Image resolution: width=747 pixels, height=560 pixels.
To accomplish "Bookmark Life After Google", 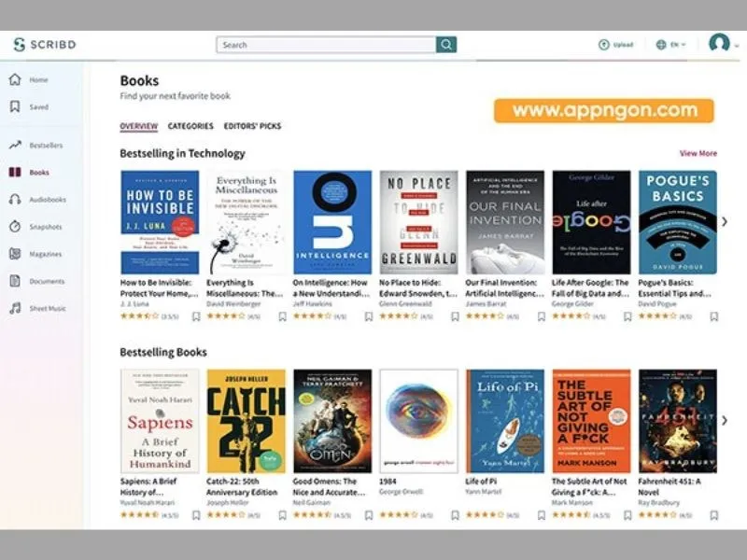I will click(627, 316).
